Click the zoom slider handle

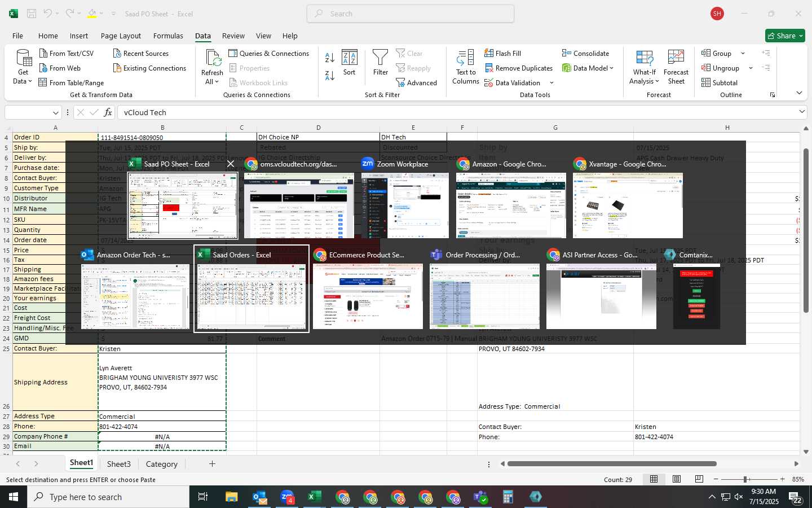tap(745, 479)
